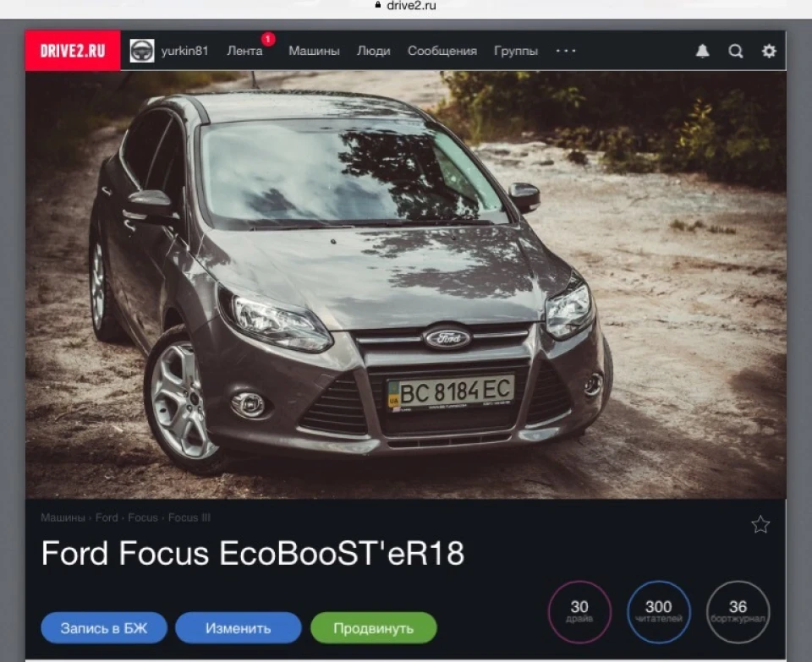812x662 pixels.
Task: Open Лента feed menu item
Action: tap(244, 51)
